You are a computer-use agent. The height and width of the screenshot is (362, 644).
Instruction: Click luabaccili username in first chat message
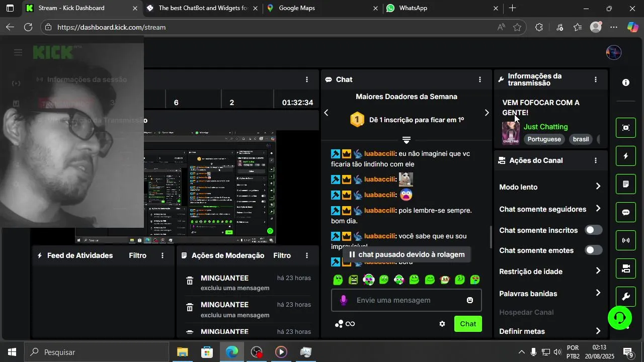click(x=380, y=153)
